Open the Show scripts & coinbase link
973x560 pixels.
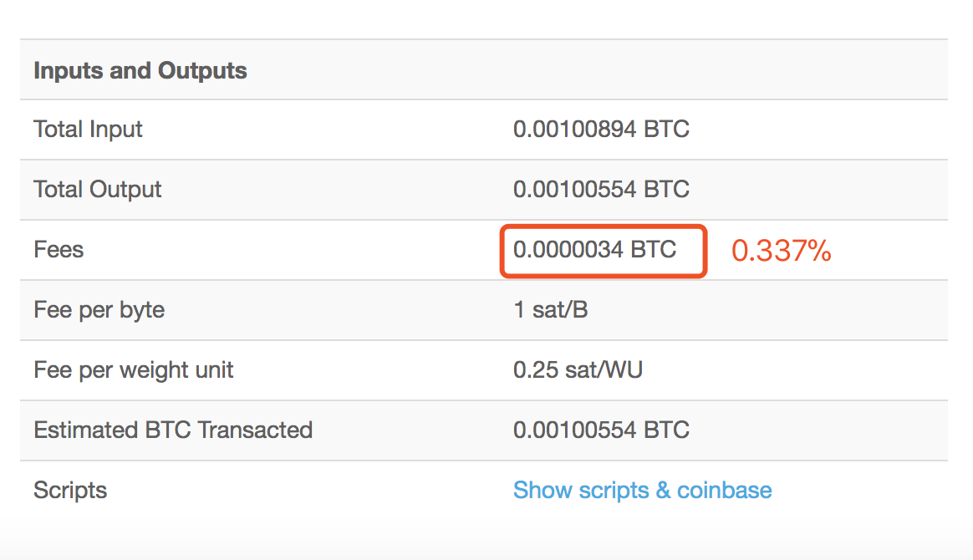(642, 490)
